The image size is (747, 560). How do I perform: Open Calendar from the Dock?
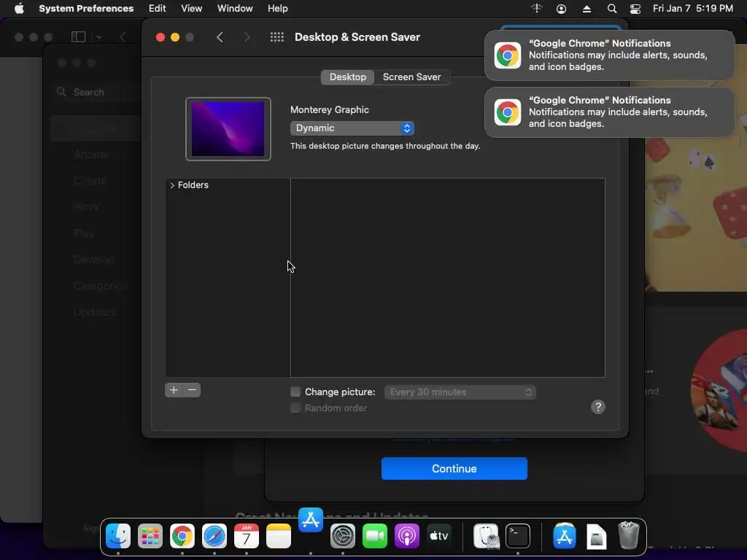coord(247,536)
